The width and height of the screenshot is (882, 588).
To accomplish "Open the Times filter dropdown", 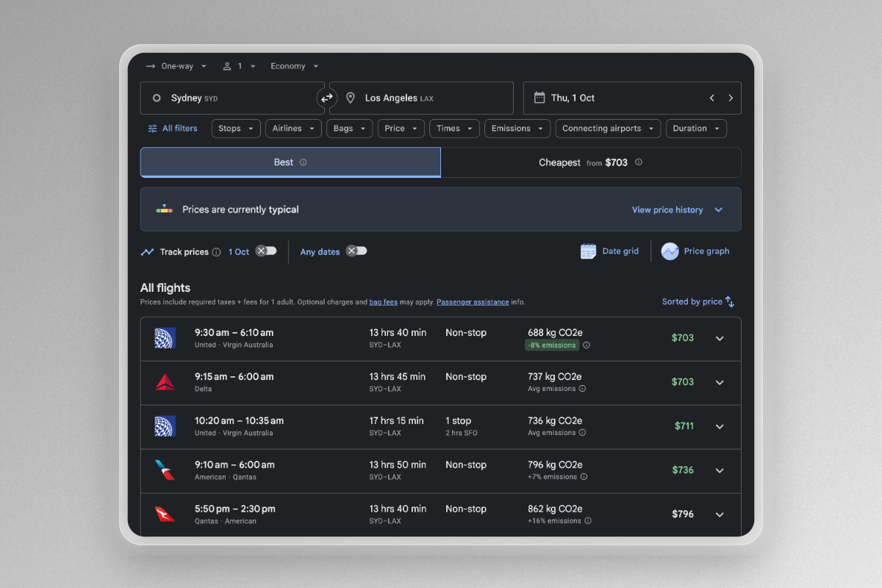I will (x=454, y=129).
